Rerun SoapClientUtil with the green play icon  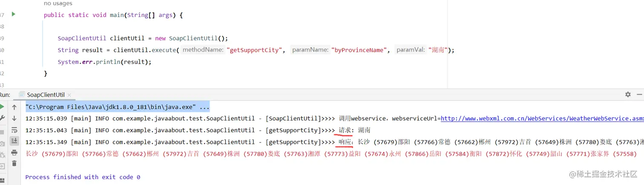(2, 107)
